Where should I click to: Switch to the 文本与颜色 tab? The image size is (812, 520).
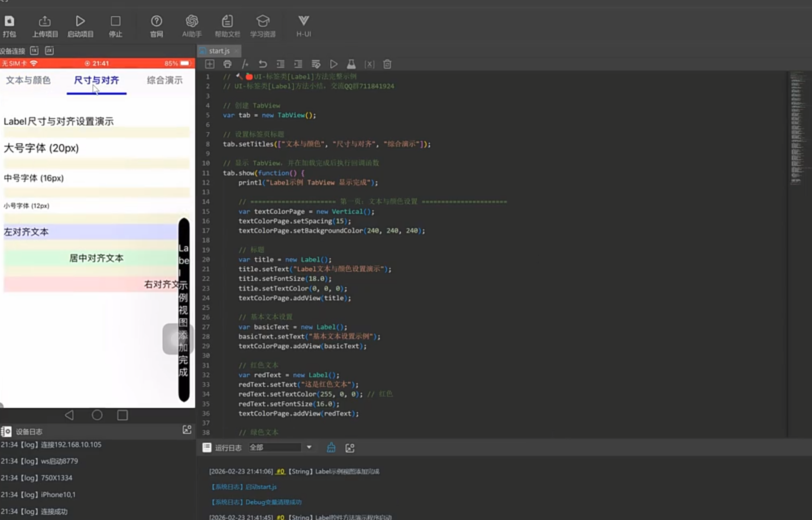point(28,80)
